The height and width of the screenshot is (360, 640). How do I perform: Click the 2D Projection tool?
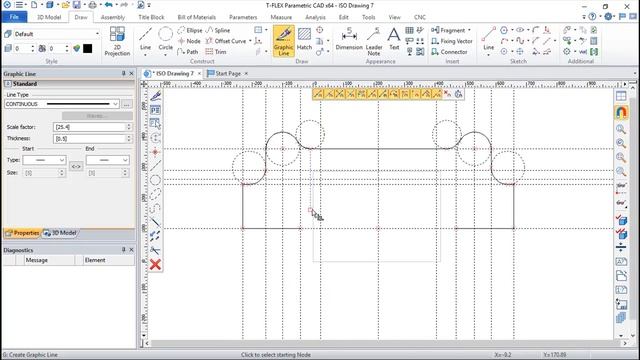117,41
